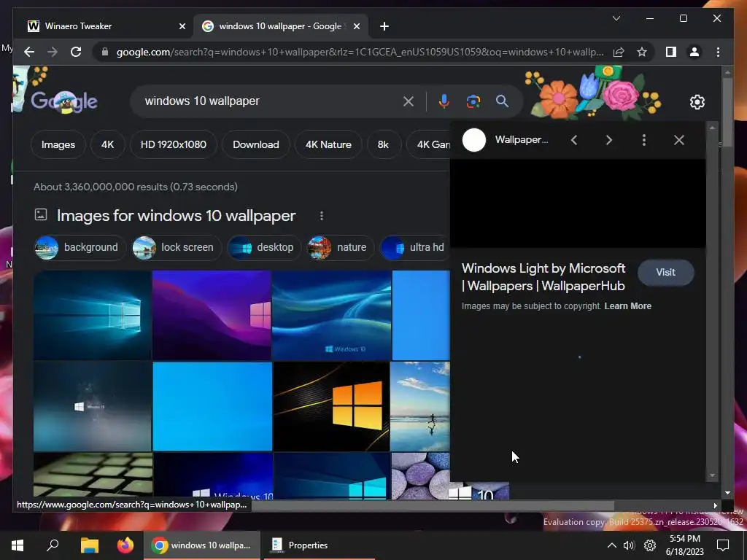This screenshot has width=747, height=560.
Task: Refine images by nature chip
Action: tap(341, 248)
